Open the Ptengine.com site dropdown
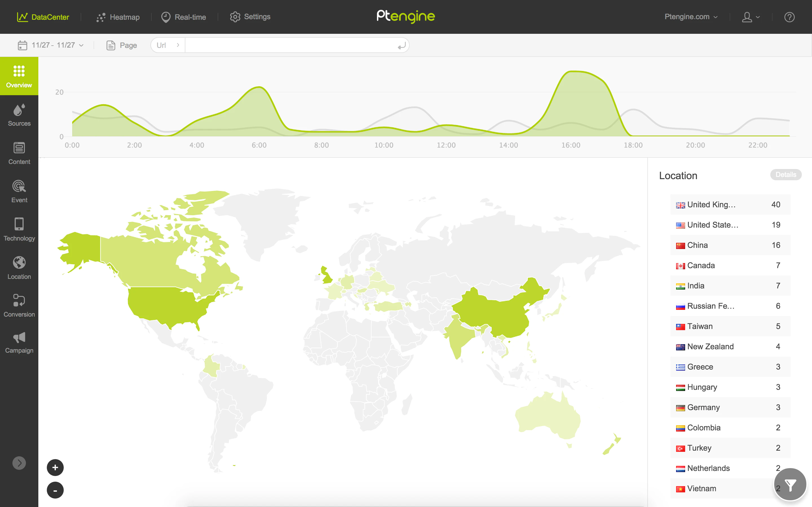The width and height of the screenshot is (812, 507). pos(691,17)
